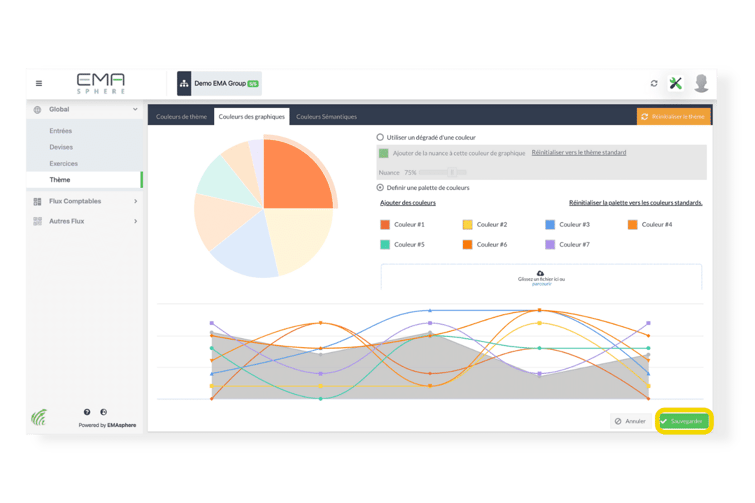The image size is (755, 503).
Task: Open Couleur #1 color swatch
Action: 385,225
